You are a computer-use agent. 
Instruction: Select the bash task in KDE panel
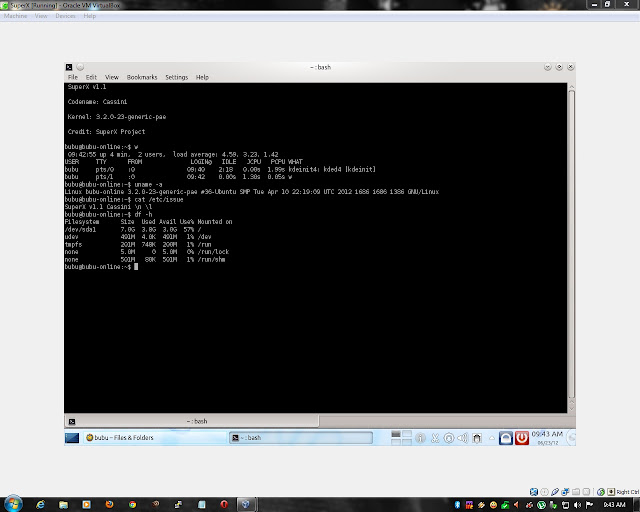pos(301,438)
